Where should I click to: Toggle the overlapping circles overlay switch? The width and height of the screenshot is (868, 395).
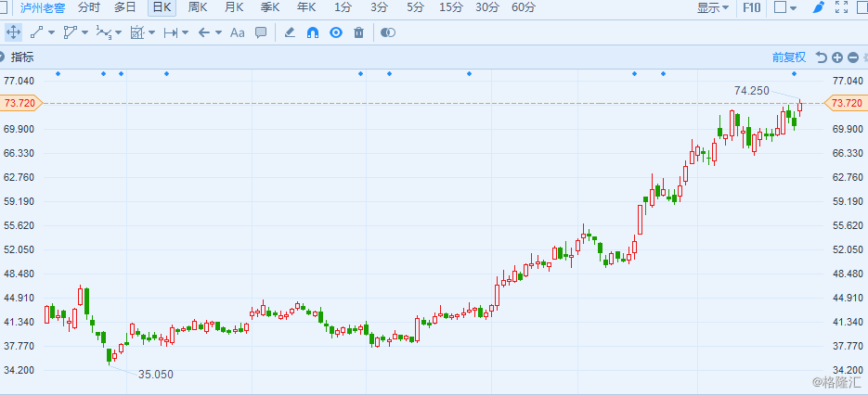coord(388,32)
